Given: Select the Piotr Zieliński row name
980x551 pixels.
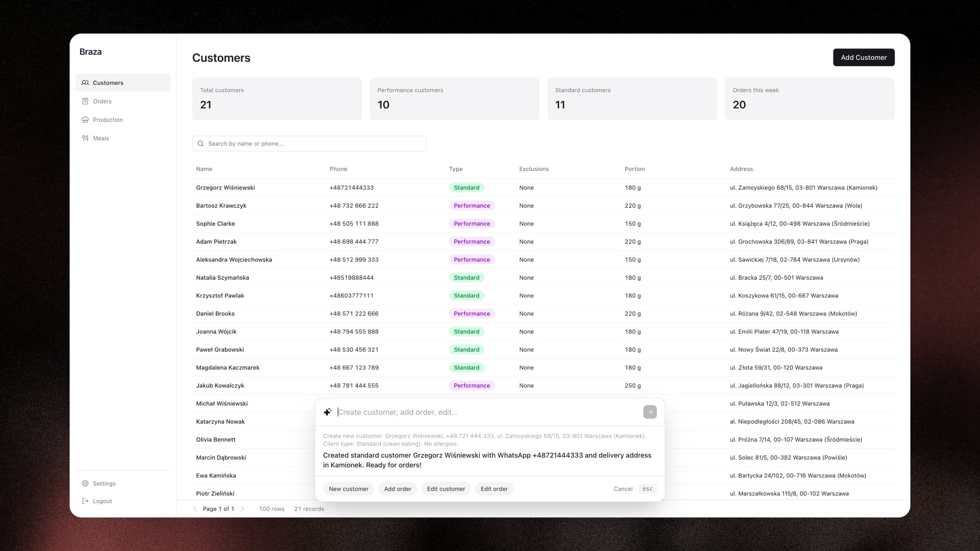Looking at the screenshot, I should tap(215, 493).
